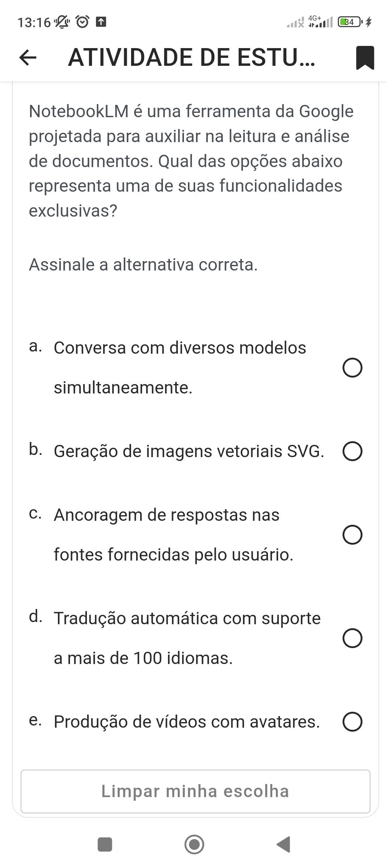Tap the alarm clock status icon

(x=83, y=22)
